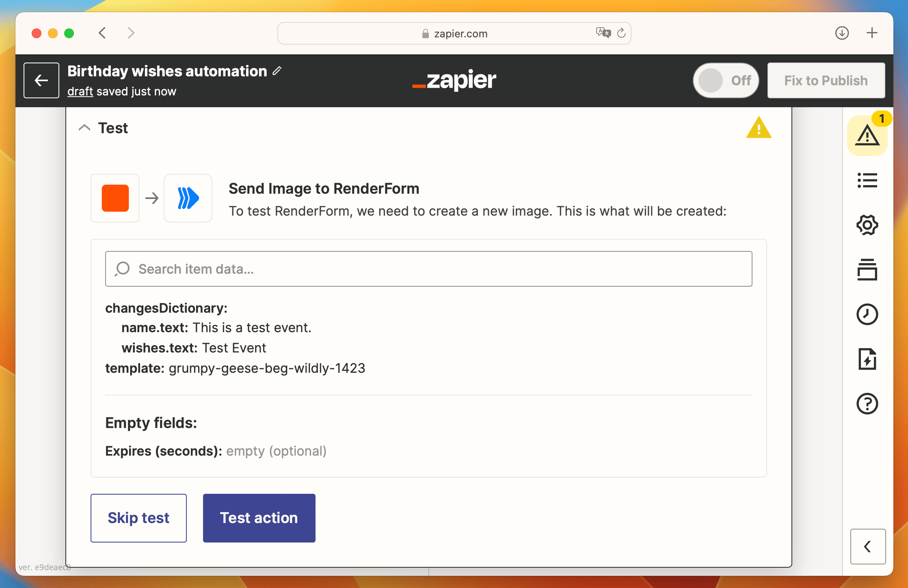Click the Skip test button
Viewport: 908px width, 588px height.
click(138, 518)
